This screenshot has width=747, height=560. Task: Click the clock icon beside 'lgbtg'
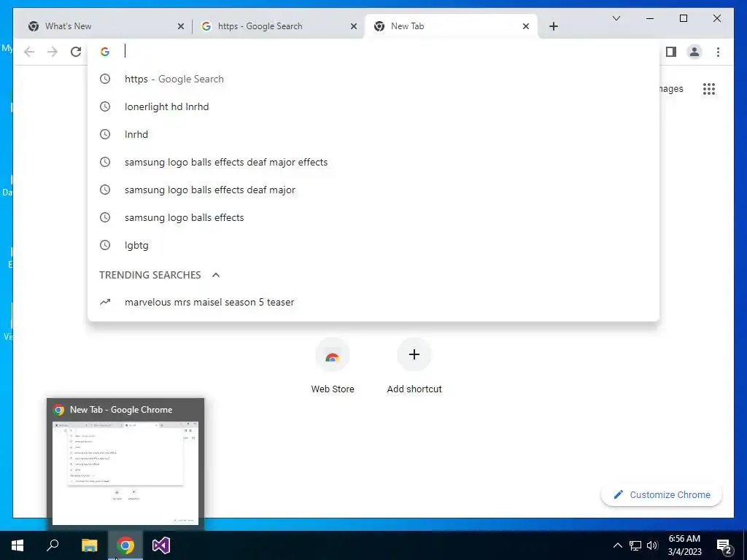coord(105,245)
